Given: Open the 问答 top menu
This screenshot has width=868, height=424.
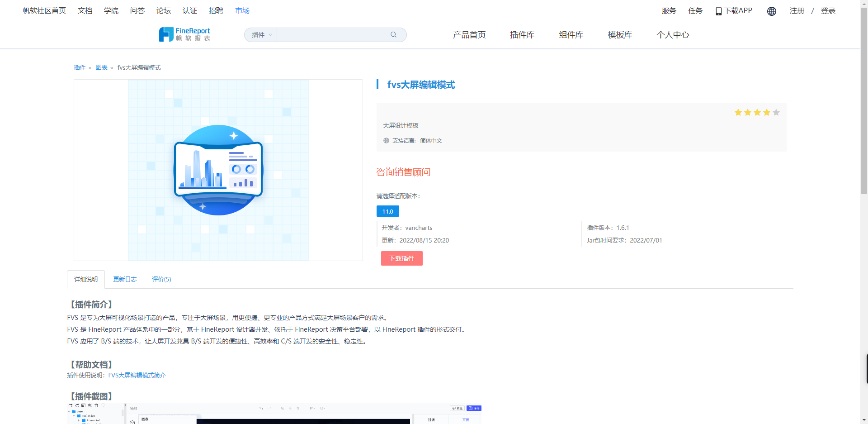Looking at the screenshot, I should pyautogui.click(x=137, y=11).
